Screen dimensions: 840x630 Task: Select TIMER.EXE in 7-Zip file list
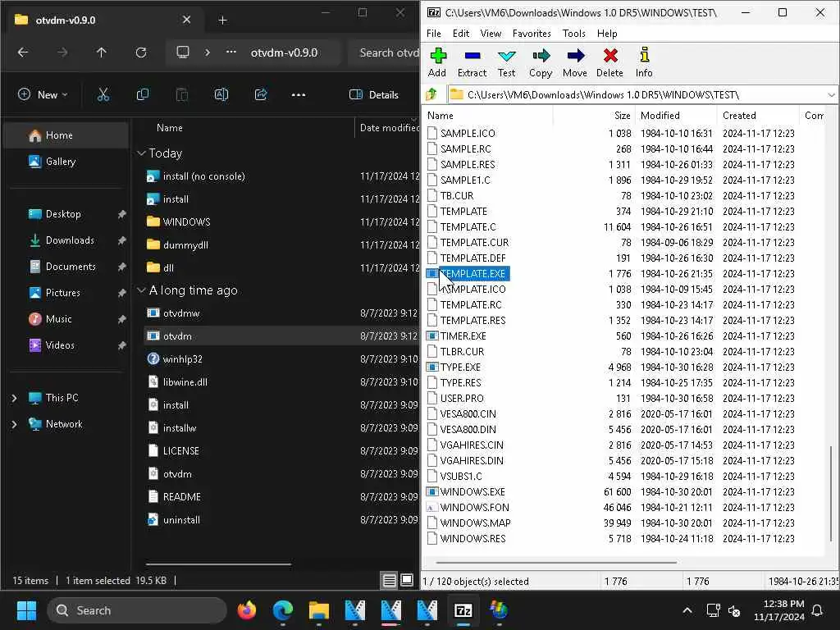[463, 336]
